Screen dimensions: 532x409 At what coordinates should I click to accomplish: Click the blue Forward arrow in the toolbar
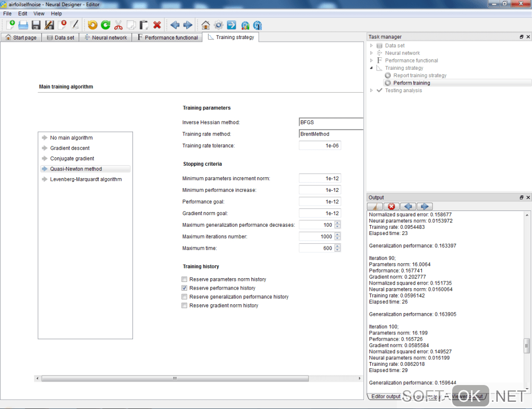[x=188, y=24]
